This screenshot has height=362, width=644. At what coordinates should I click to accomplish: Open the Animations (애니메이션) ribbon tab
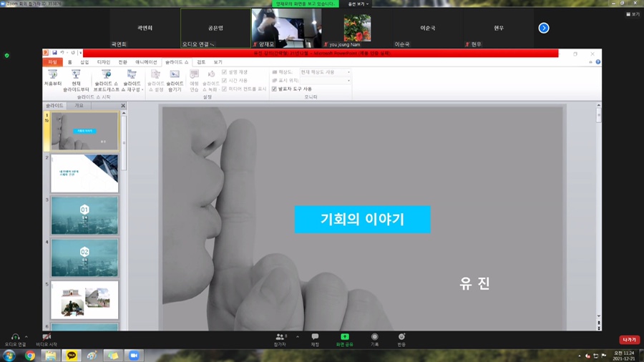(146, 62)
